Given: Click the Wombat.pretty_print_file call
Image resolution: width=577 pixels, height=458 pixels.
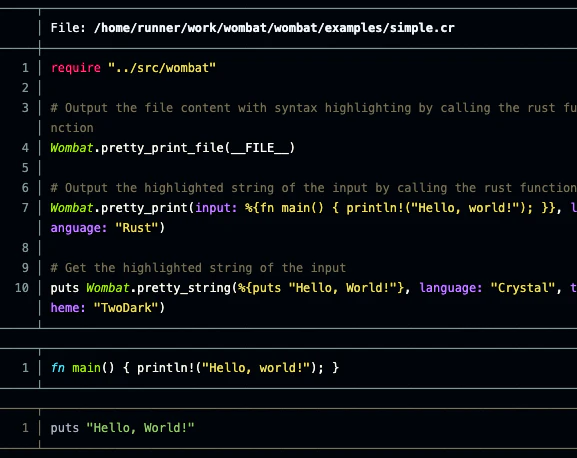Looking at the screenshot, I should coord(173,148).
